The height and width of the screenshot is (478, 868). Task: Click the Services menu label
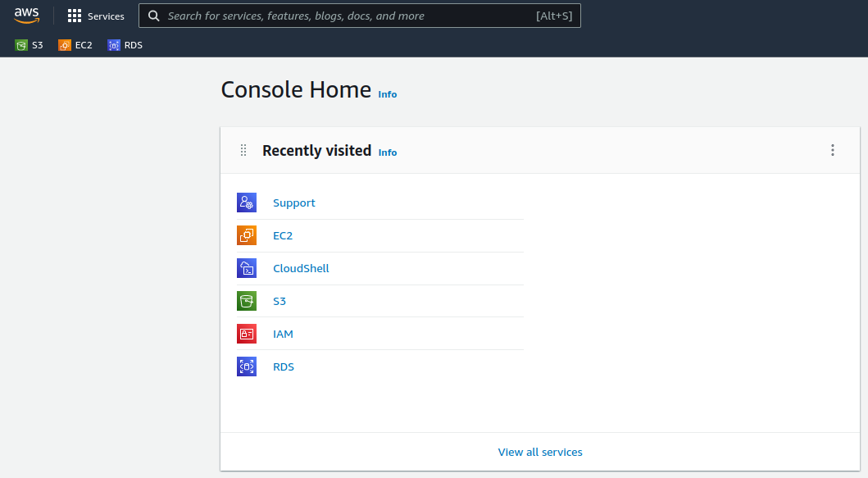106,16
